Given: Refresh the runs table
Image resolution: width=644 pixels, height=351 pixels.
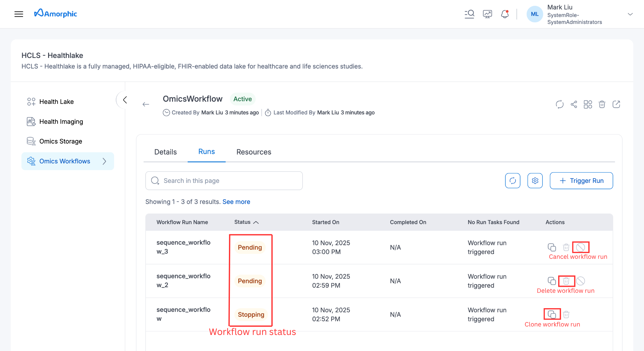Looking at the screenshot, I should pyautogui.click(x=513, y=181).
